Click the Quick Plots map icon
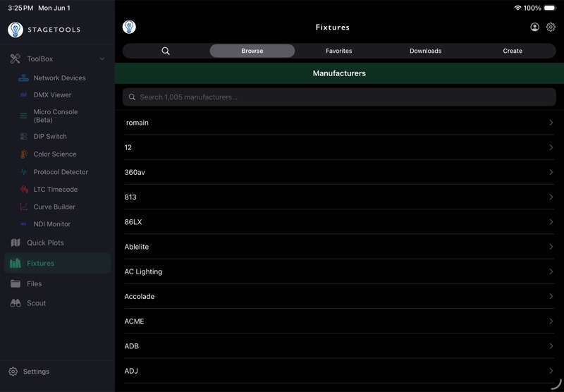564x392 pixels. point(16,243)
